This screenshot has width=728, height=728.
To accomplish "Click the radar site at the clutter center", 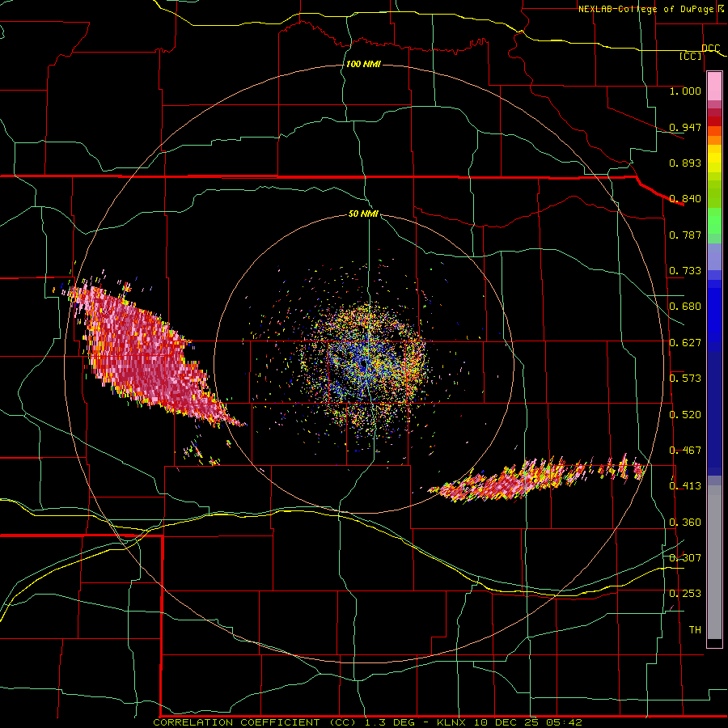I will click(363, 365).
